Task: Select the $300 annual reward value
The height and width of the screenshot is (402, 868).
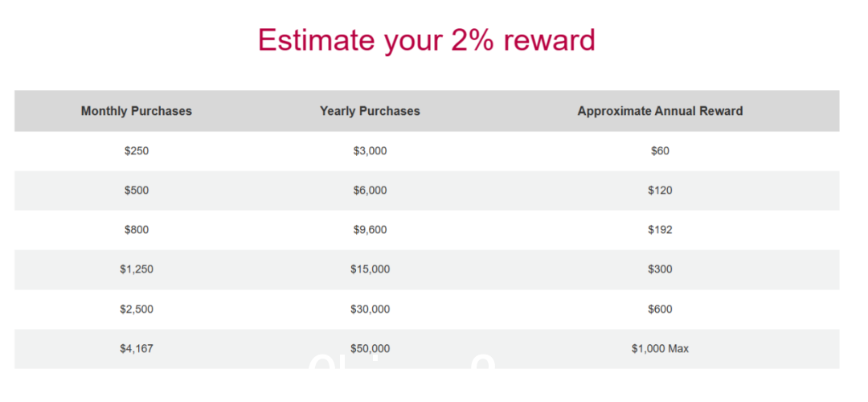Action: (660, 269)
